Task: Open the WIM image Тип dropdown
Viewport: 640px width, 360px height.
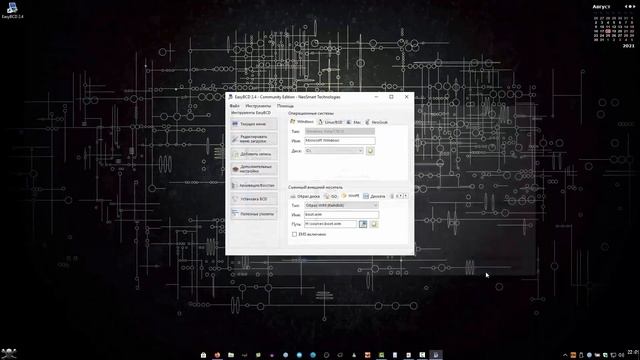Action: (x=342, y=205)
